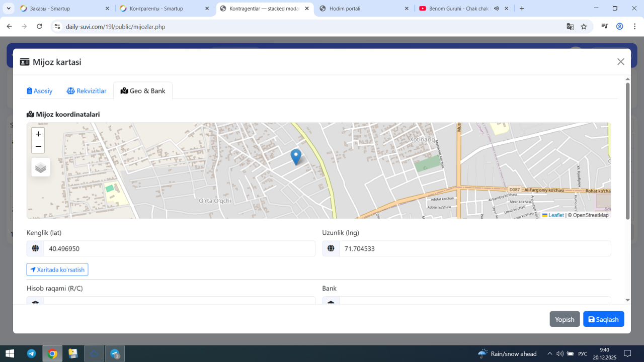
Task: Click the modal vertical scrollbar thumb
Action: click(627, 150)
